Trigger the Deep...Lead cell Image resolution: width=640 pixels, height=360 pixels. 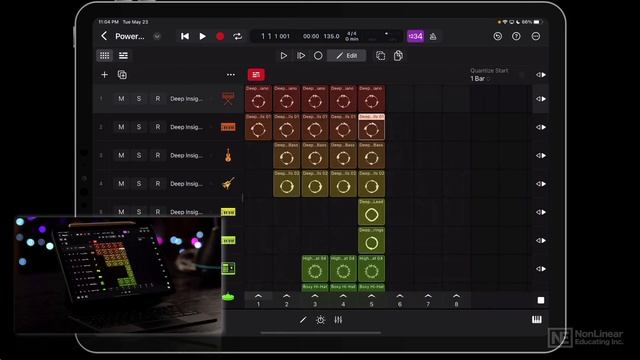tap(371, 212)
